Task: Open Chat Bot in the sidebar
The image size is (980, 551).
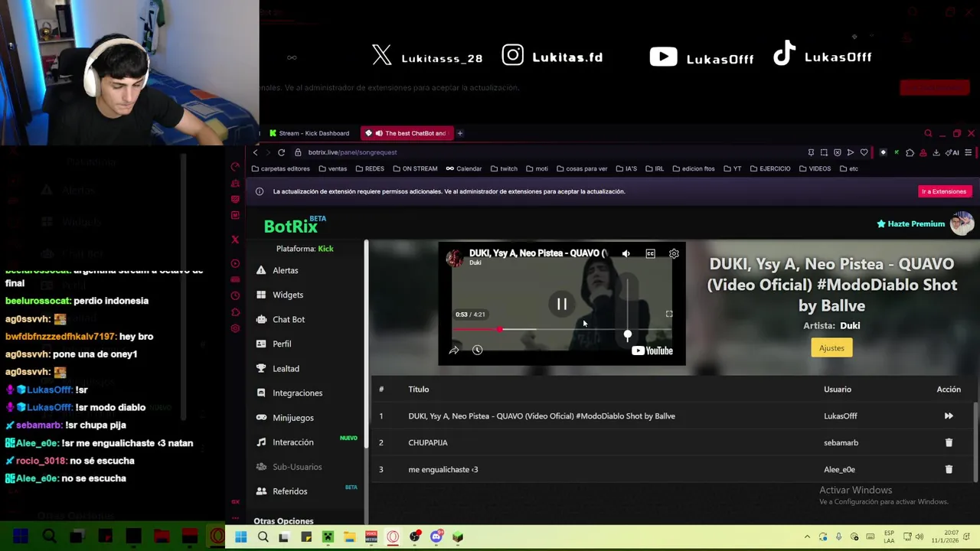Action: [289, 319]
